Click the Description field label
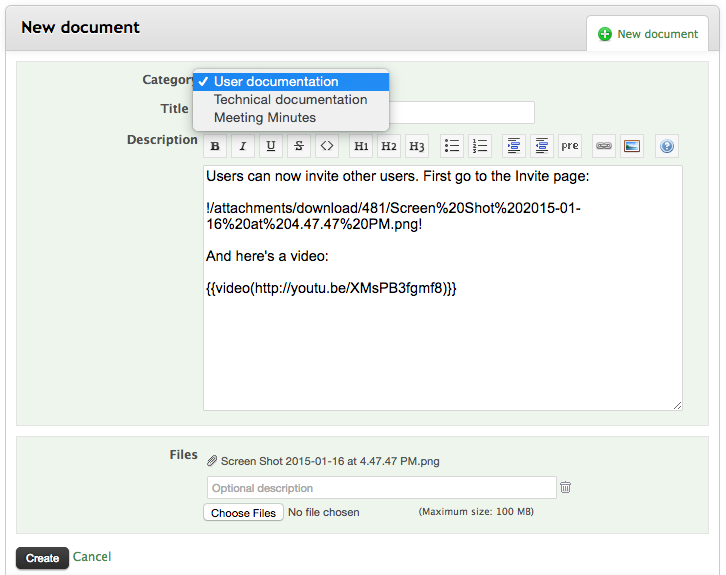Viewport: 726px width, 575px height. coord(162,140)
